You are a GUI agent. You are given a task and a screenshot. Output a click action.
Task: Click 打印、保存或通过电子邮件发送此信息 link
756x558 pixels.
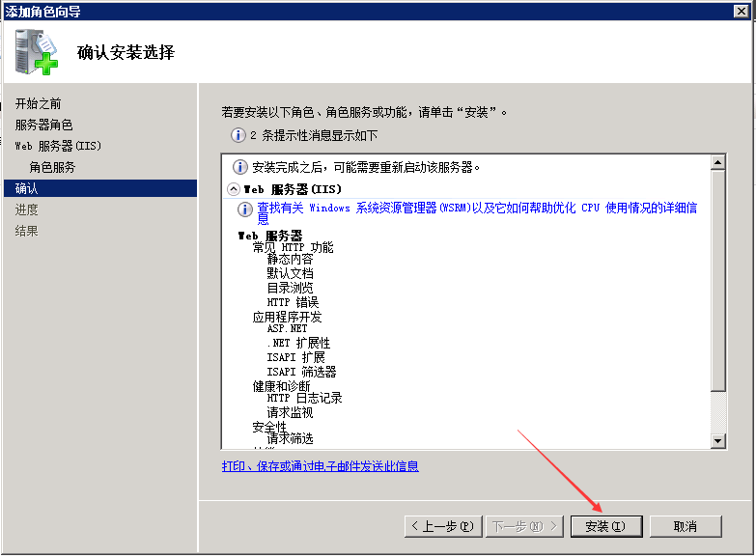point(321,466)
